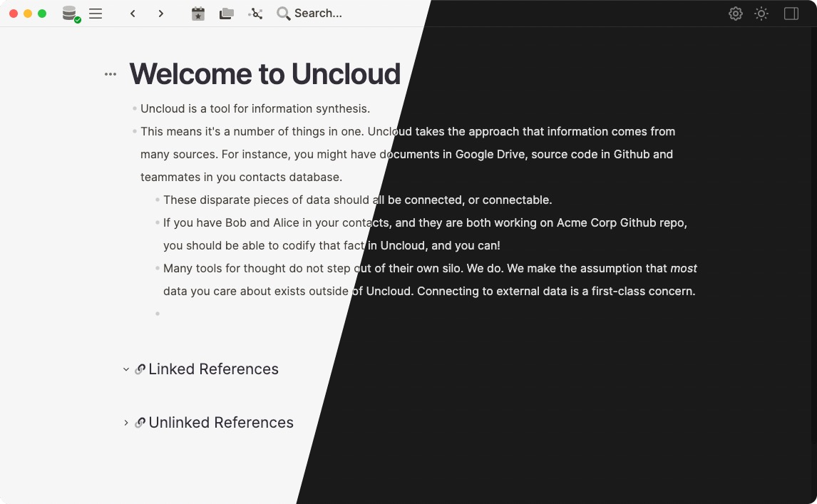817x504 pixels.
Task: Collapse the Linked References section
Action: pyautogui.click(x=126, y=369)
